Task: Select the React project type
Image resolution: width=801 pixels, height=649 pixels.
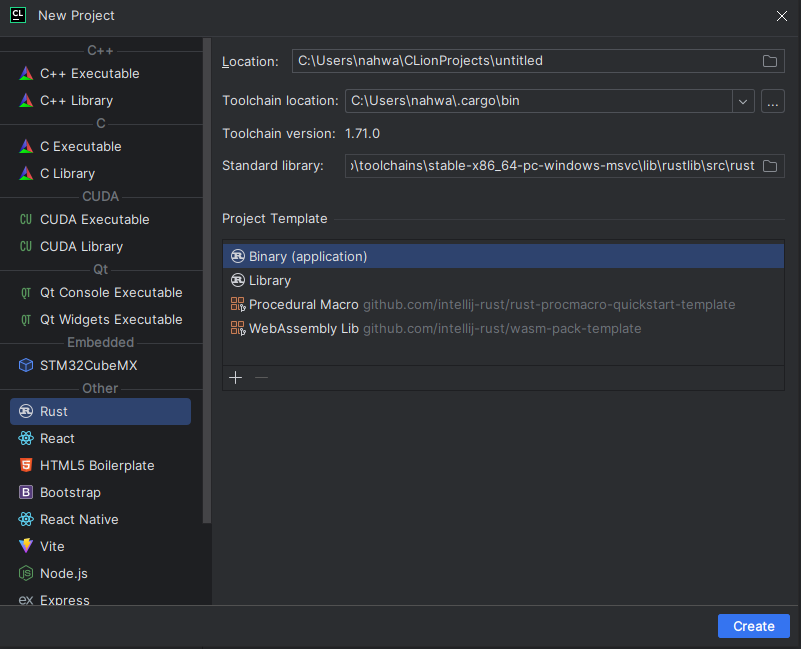Action: (x=100, y=438)
